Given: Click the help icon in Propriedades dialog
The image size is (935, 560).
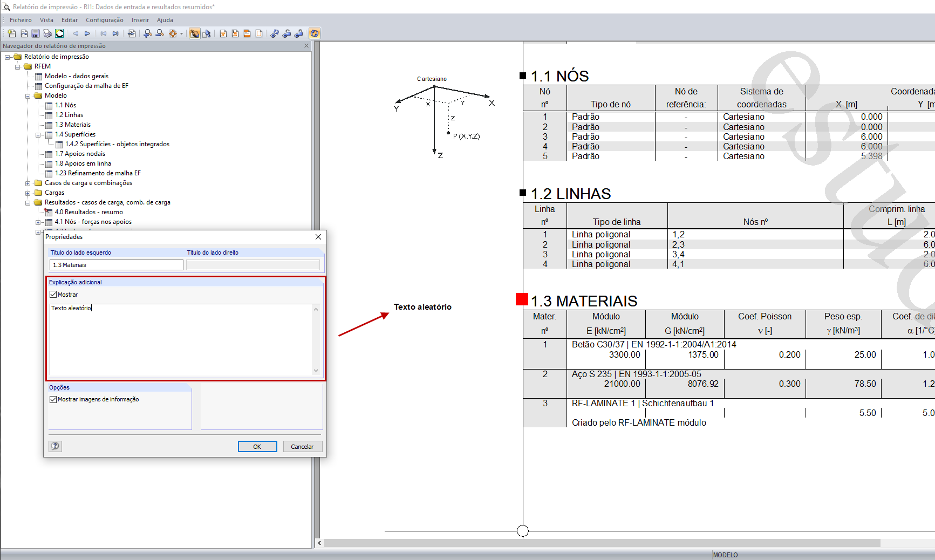Looking at the screenshot, I should (55, 446).
